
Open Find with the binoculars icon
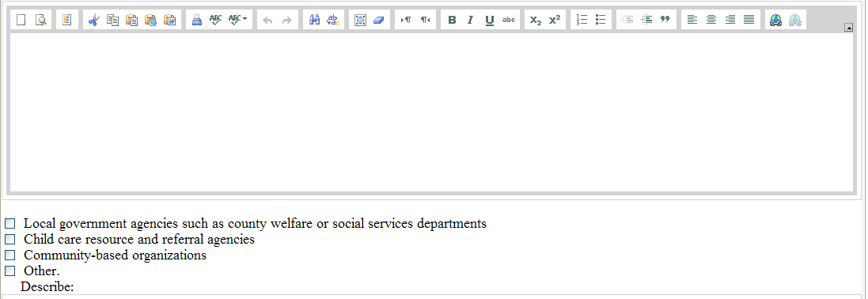coord(314,20)
